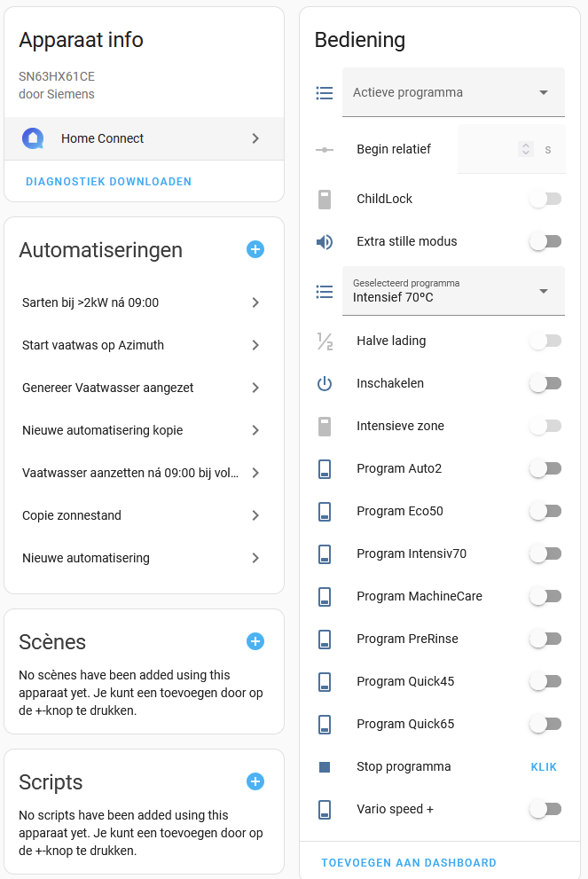Click KLIK to stop the program

(x=544, y=766)
